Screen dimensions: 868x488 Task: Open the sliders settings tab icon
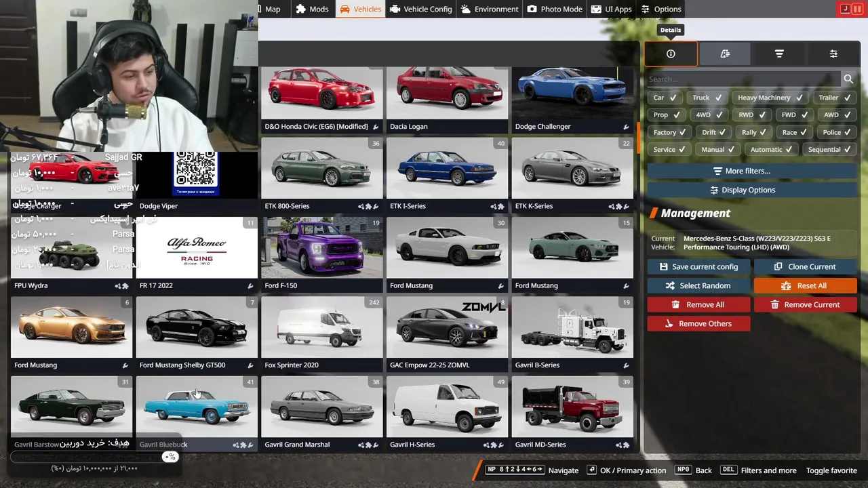[833, 54]
